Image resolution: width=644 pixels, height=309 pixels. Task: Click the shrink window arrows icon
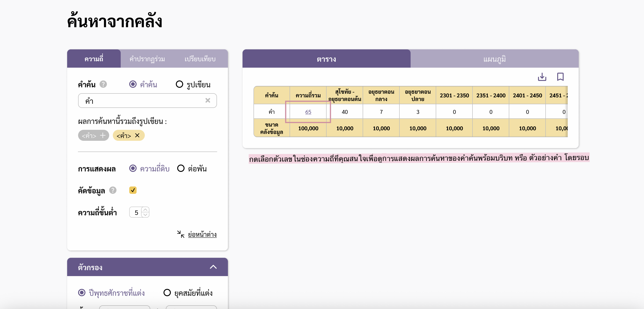coord(180,234)
